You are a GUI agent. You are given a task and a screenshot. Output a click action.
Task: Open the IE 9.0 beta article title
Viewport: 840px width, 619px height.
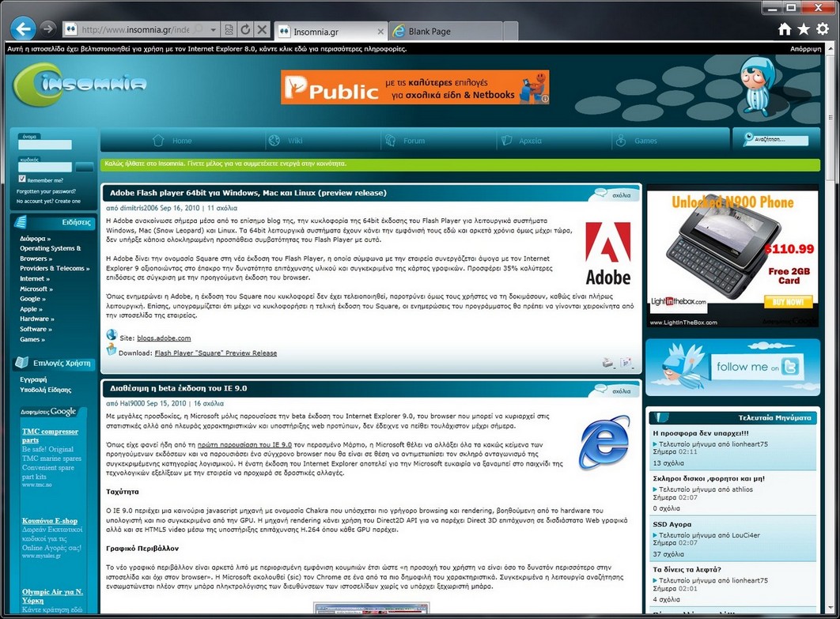[179, 388]
